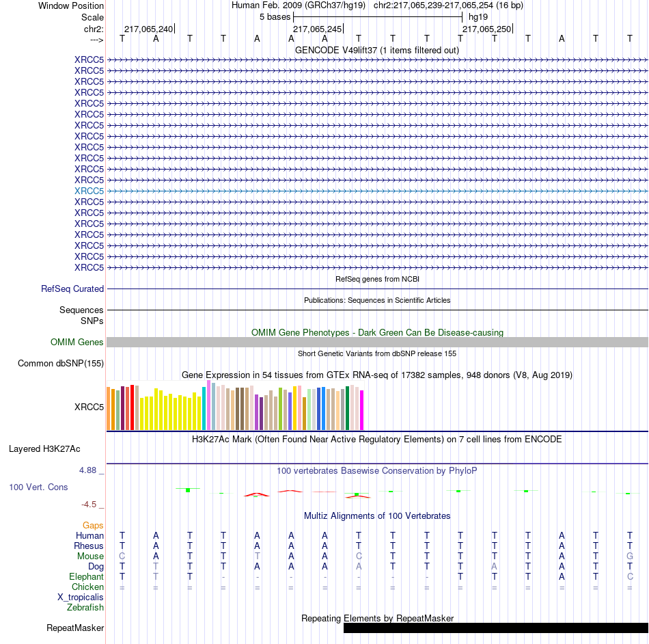Open the 'OMIM Gene Phenotypes' track title
This screenshot has width=649, height=644.
point(377,332)
